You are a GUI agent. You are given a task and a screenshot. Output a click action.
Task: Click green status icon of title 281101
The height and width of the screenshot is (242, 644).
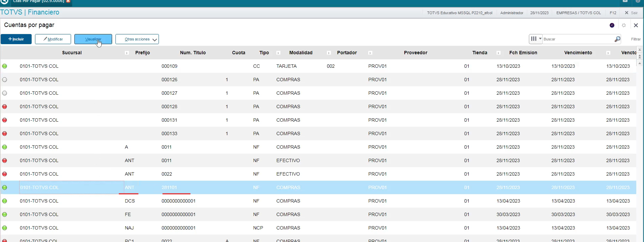pos(5,187)
